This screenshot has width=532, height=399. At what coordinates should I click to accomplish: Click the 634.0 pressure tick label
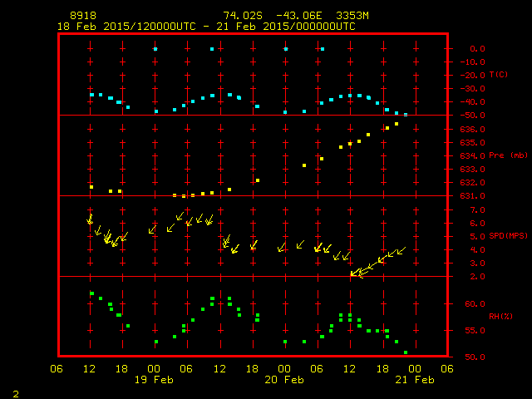pyautogui.click(x=473, y=155)
